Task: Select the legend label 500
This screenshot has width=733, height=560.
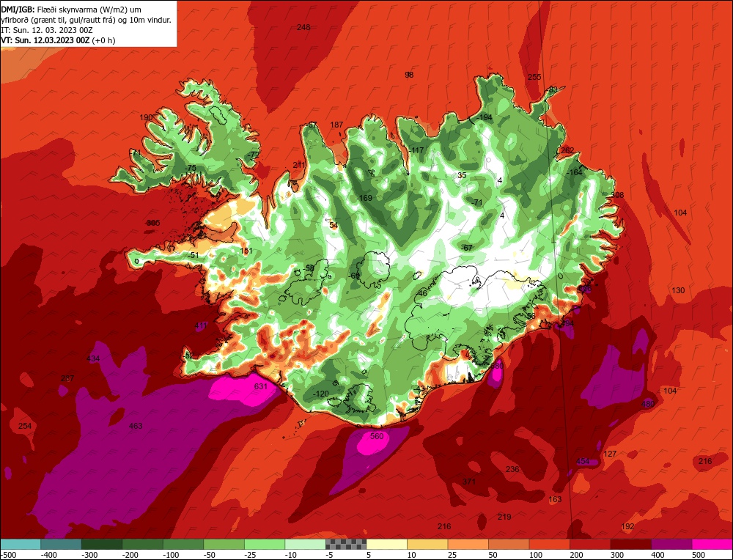Action: click(x=699, y=555)
